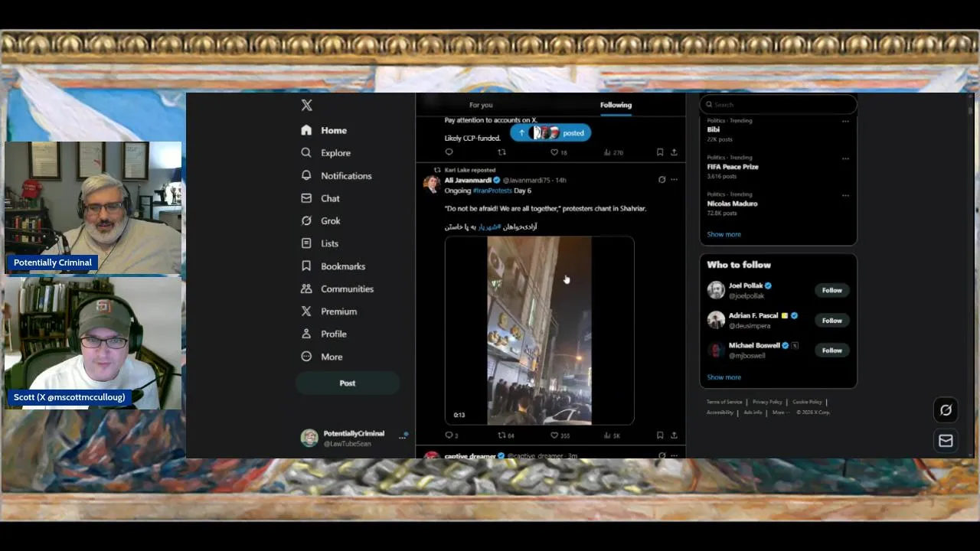Viewport: 980px width, 551px height.
Task: Open Ali Javanmardi's profile avatar
Action: click(432, 183)
